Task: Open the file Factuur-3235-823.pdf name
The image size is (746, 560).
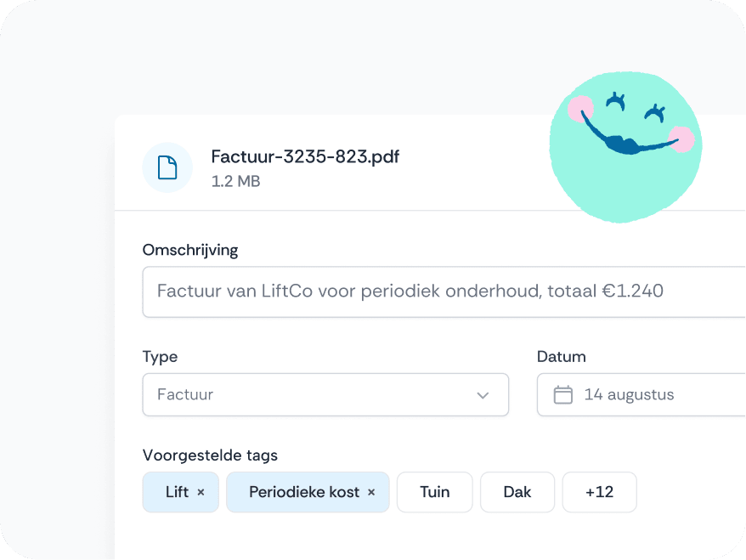Action: pos(305,156)
